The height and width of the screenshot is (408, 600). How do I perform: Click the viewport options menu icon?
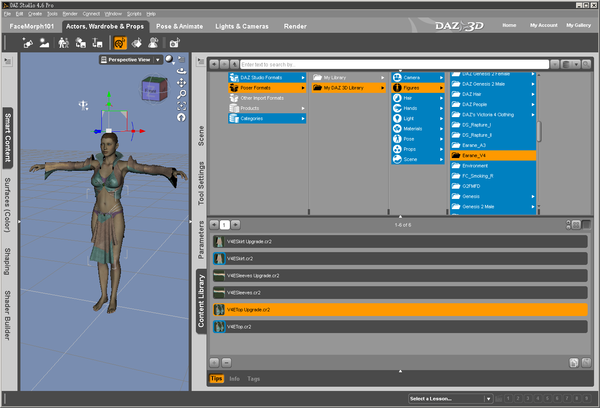click(182, 59)
